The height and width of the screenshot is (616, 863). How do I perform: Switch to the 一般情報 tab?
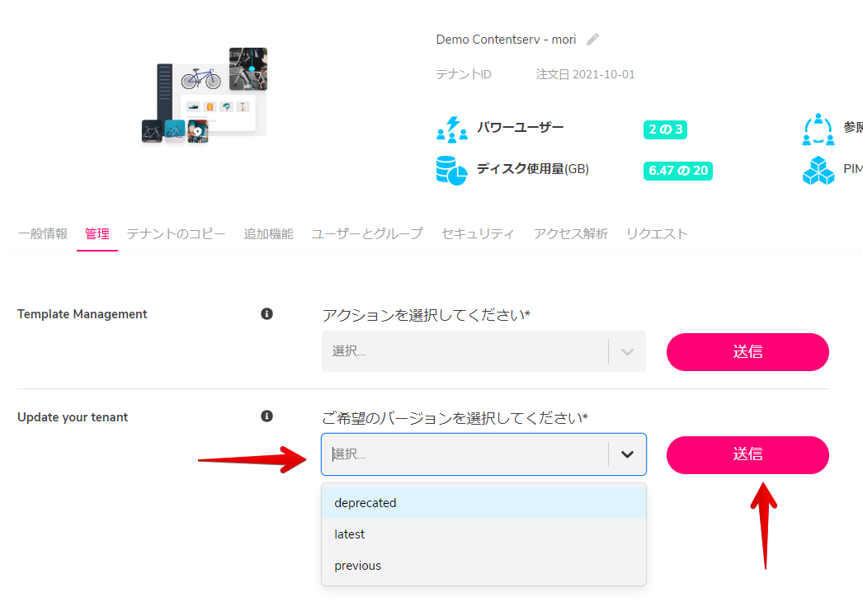tap(43, 233)
